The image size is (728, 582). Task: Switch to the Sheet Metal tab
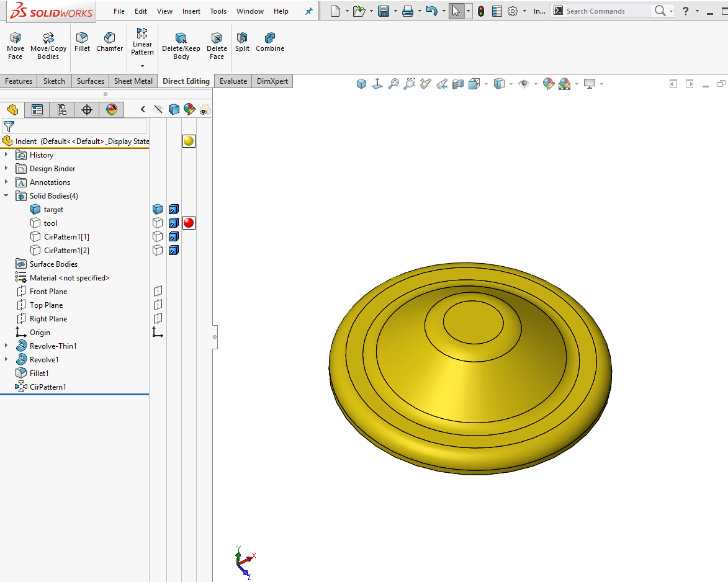click(133, 81)
